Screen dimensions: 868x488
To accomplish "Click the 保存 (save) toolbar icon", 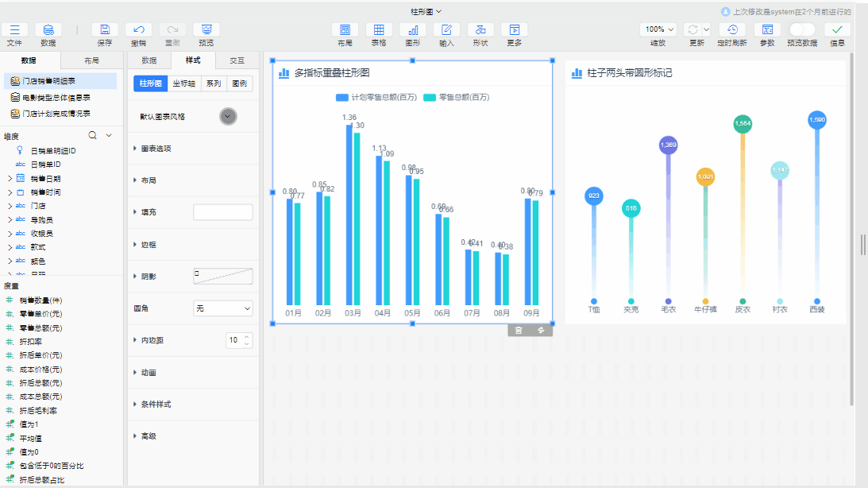I will tap(105, 29).
